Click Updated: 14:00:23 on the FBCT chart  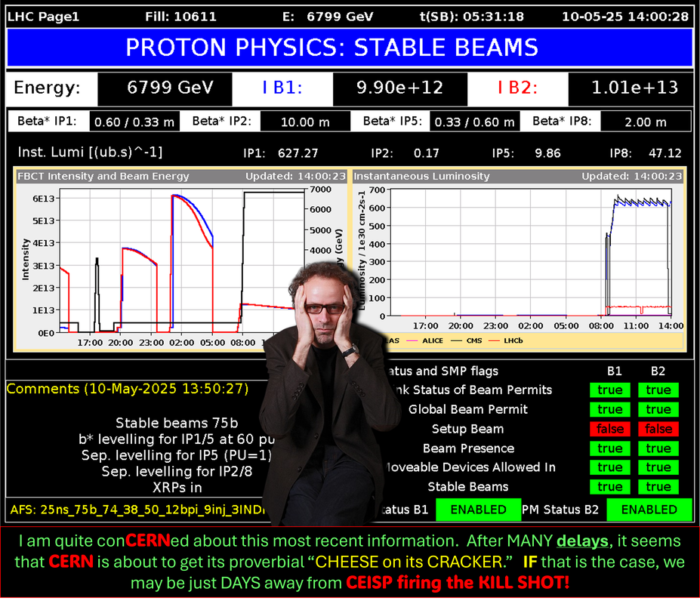[295, 176]
